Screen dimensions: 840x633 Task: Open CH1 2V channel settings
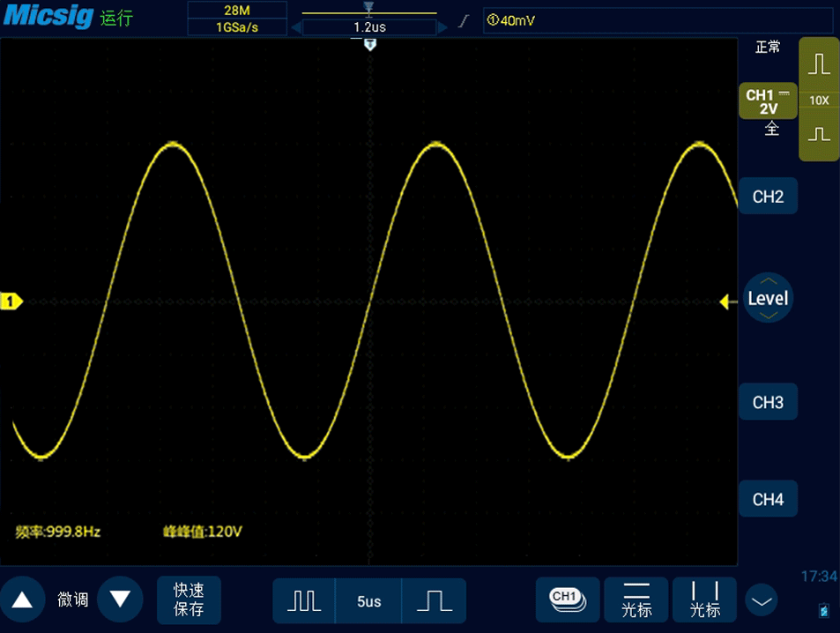(768, 101)
